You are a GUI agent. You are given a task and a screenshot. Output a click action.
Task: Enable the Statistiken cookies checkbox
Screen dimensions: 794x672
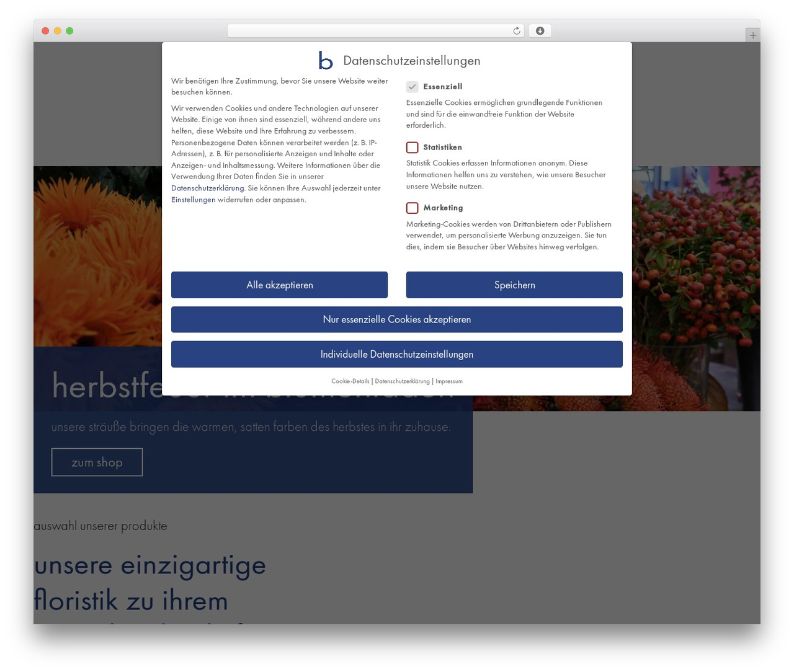413,148
